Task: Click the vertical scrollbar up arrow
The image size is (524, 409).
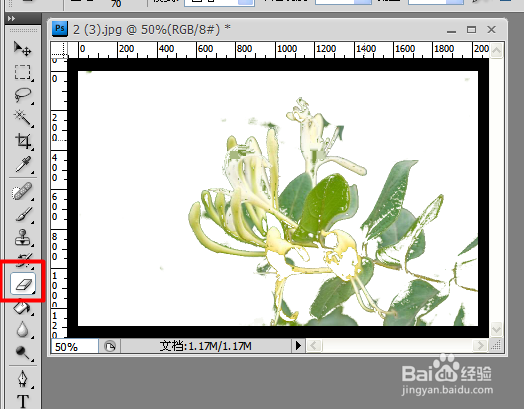Action: [x=497, y=51]
